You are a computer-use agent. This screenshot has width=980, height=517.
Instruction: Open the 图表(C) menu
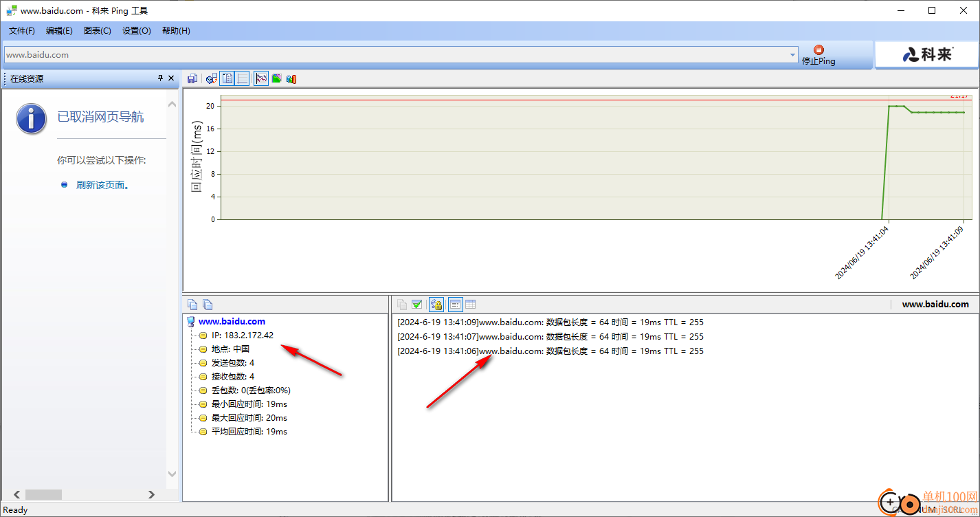pyautogui.click(x=97, y=31)
